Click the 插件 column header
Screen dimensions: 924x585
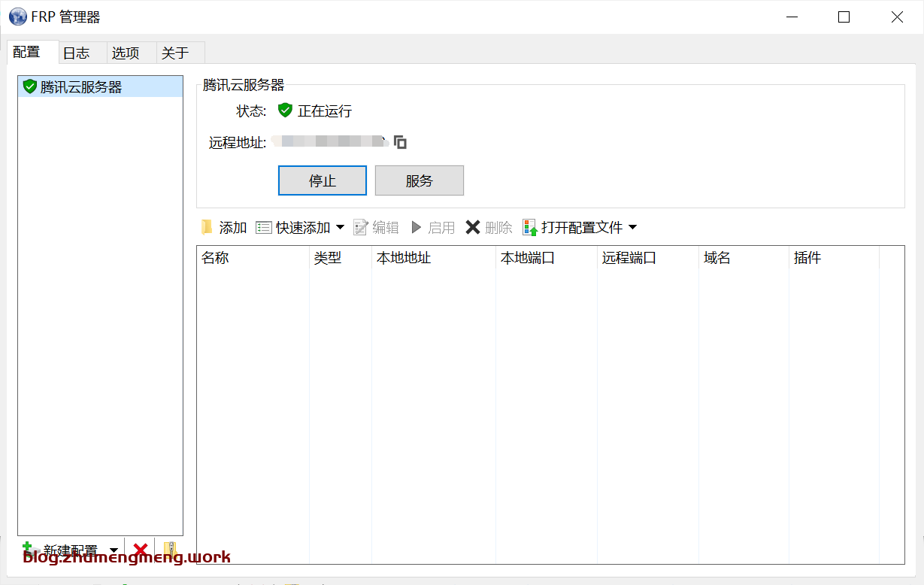(834, 258)
